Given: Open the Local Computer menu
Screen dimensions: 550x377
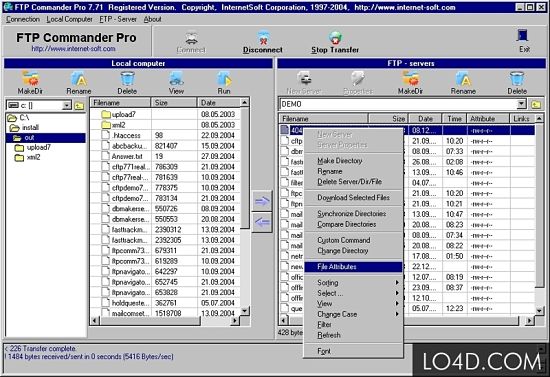Looking at the screenshot, I should pos(69,19).
